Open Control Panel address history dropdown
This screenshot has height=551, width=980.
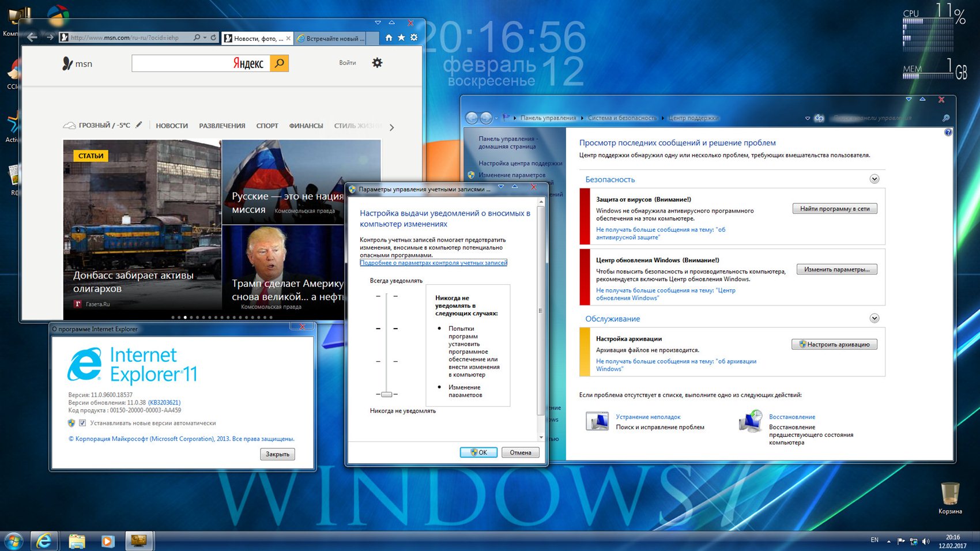[807, 118]
